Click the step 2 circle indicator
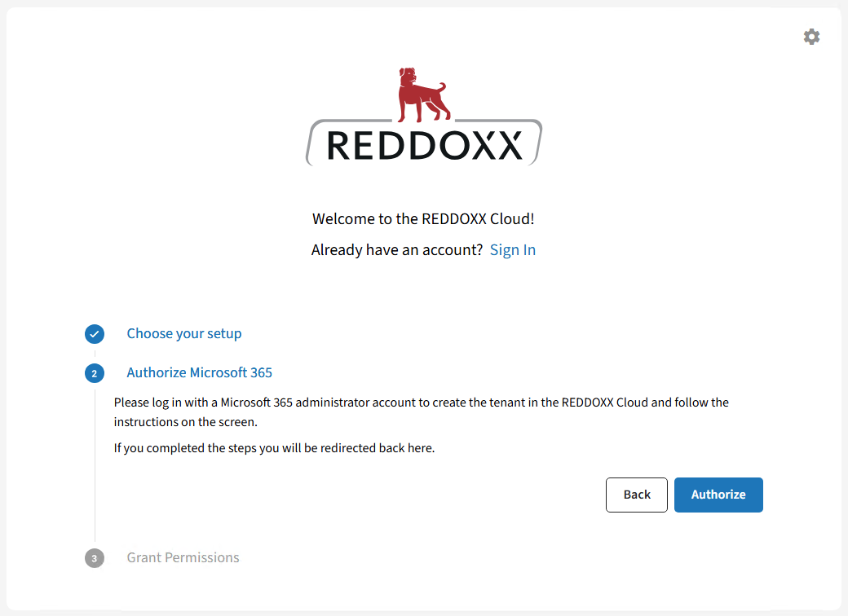 click(95, 373)
